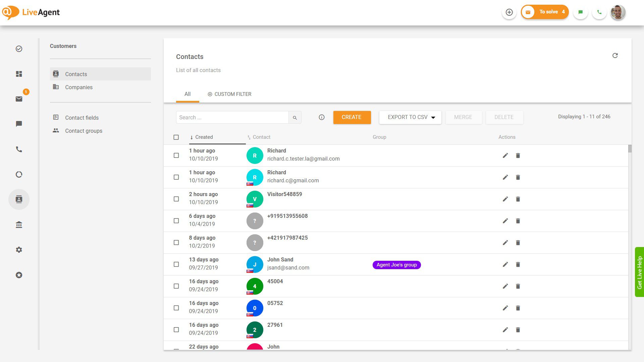The image size is (644, 362).
Task: Open the Reports circle icon in sidebar
Action: pos(19,174)
